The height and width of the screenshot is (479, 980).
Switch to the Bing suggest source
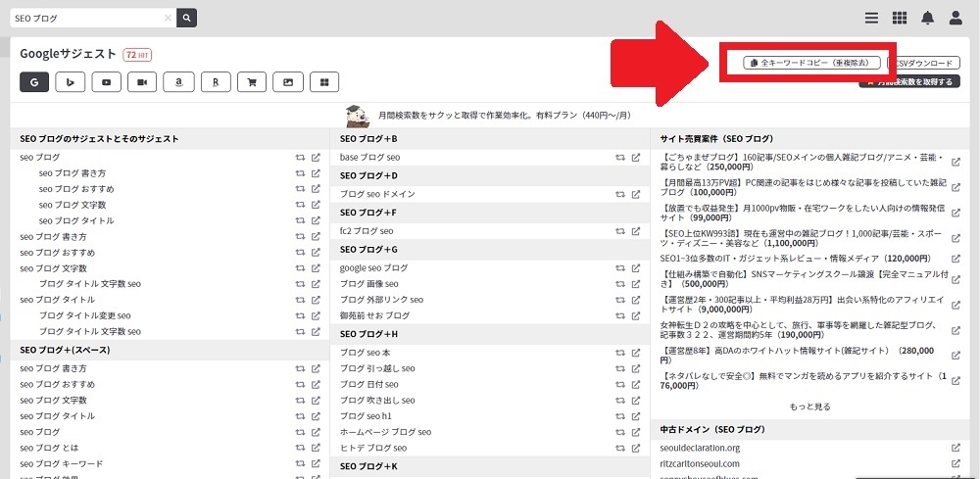point(70,82)
